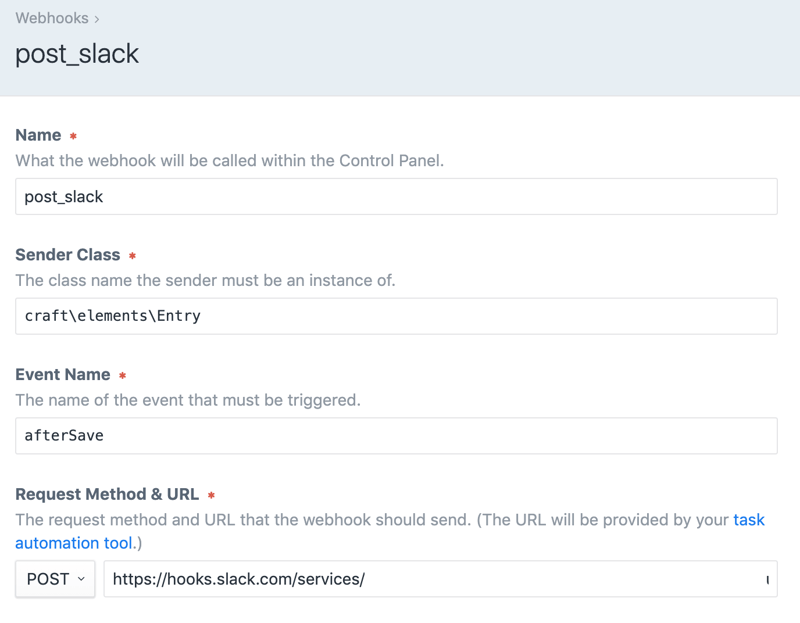Click the Name field help text

point(229,160)
